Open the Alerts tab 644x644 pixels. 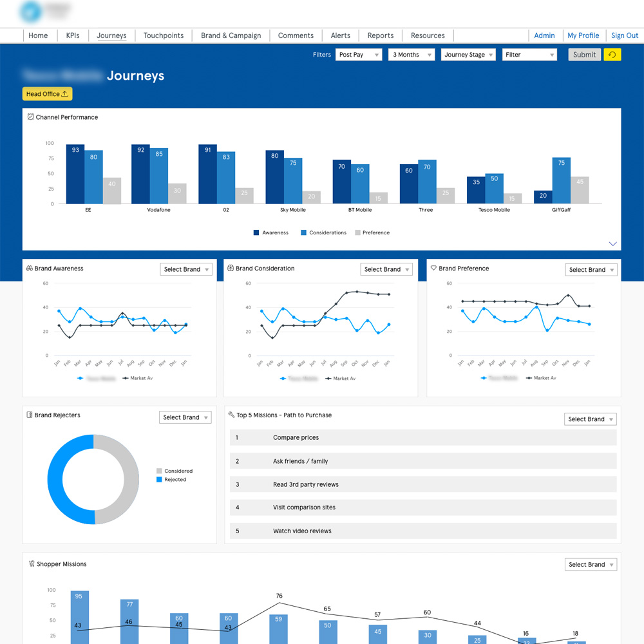(341, 35)
